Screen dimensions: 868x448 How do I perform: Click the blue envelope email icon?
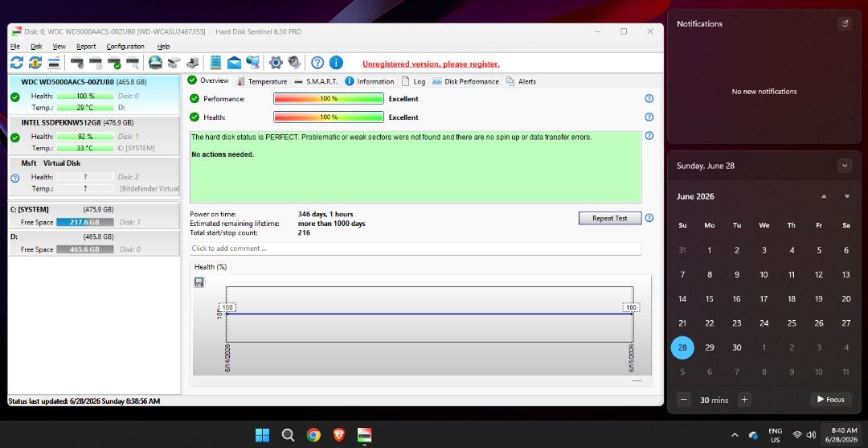pyautogui.click(x=234, y=63)
